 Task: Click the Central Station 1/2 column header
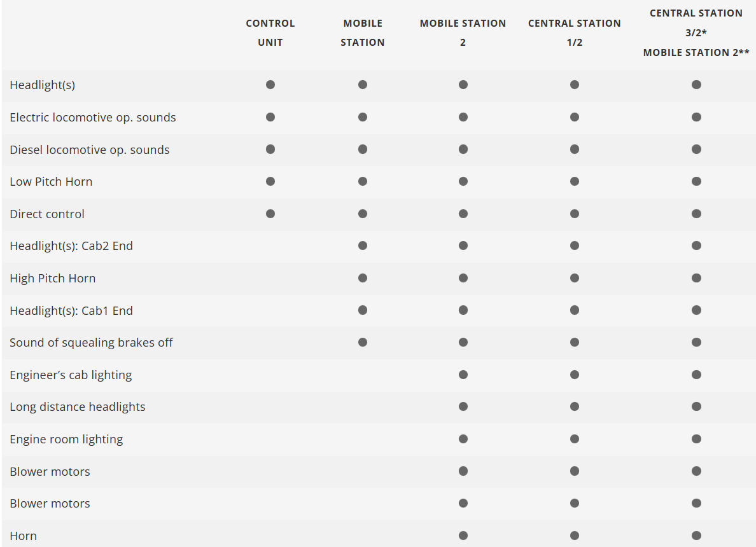575,32
